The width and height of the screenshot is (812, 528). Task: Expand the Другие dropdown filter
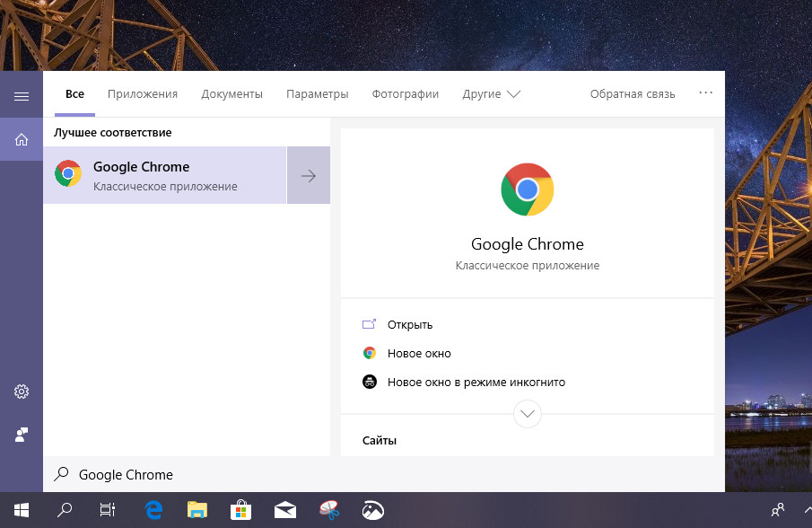[492, 94]
